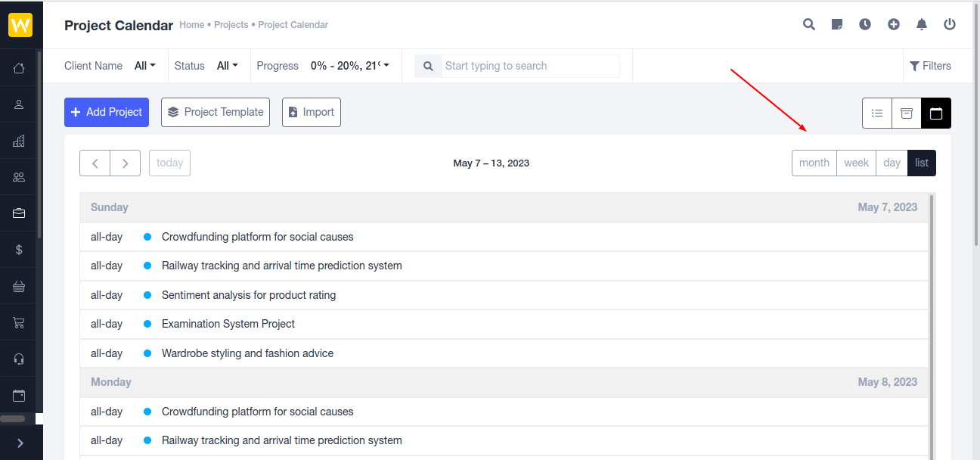Open Examination System Project entry
The image size is (980, 460).
[x=228, y=324]
